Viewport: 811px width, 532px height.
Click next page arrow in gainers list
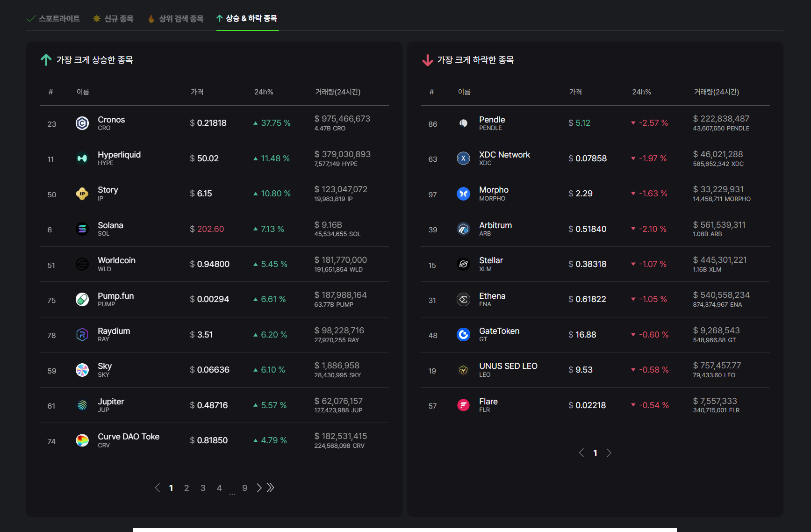pyautogui.click(x=259, y=488)
